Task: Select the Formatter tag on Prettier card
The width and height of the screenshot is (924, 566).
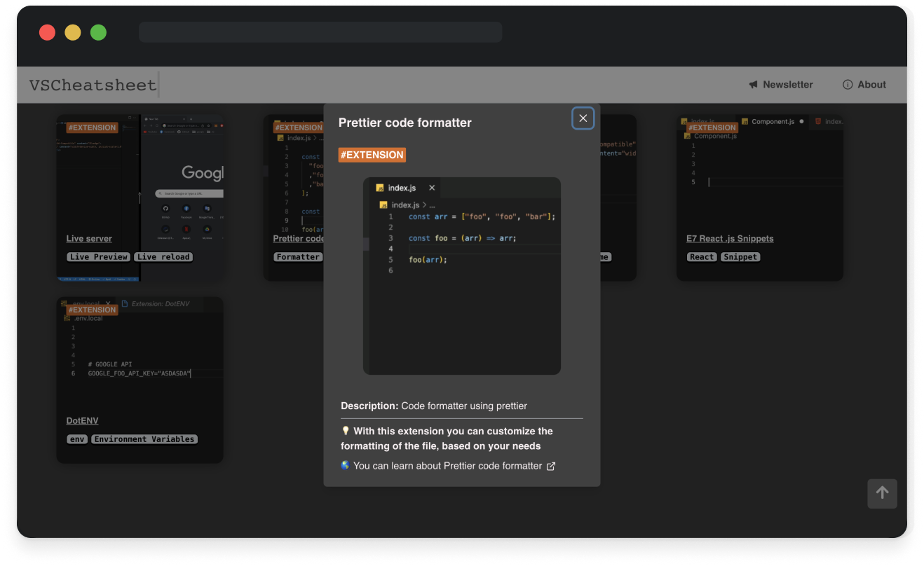Action: click(298, 257)
